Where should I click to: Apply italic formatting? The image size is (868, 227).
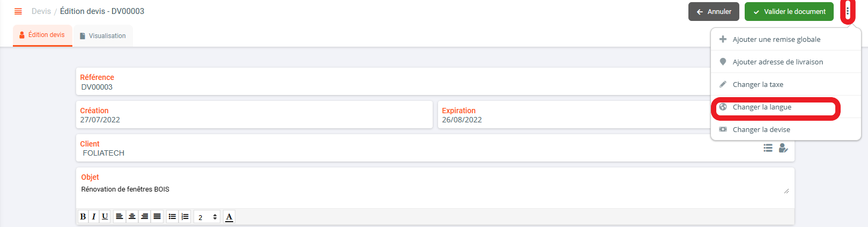coord(94,216)
